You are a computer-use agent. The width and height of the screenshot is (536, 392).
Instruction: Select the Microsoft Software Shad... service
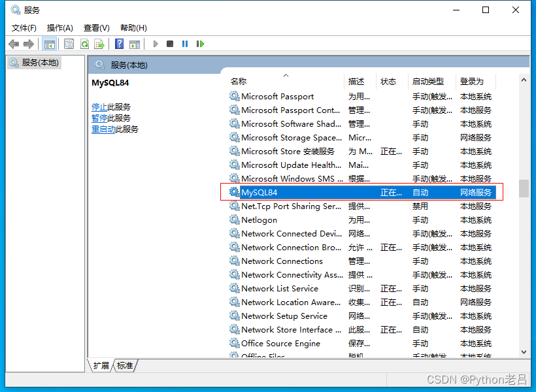(362, 123)
